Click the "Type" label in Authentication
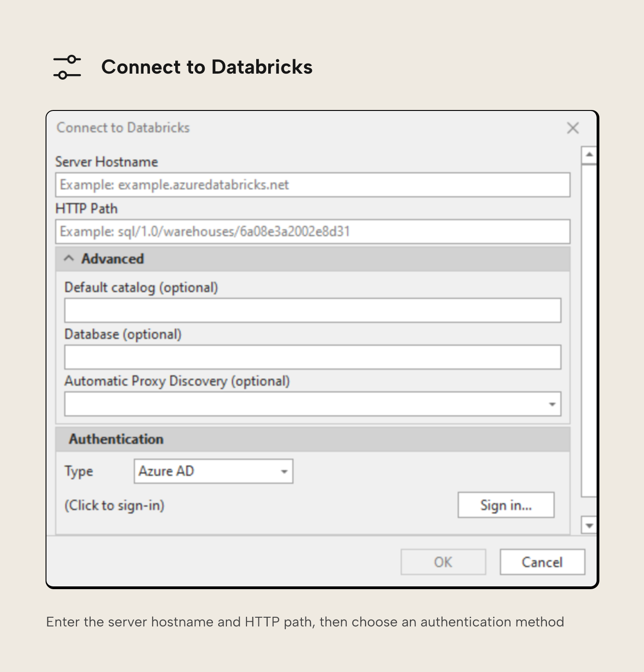The width and height of the screenshot is (644, 672). 79,472
